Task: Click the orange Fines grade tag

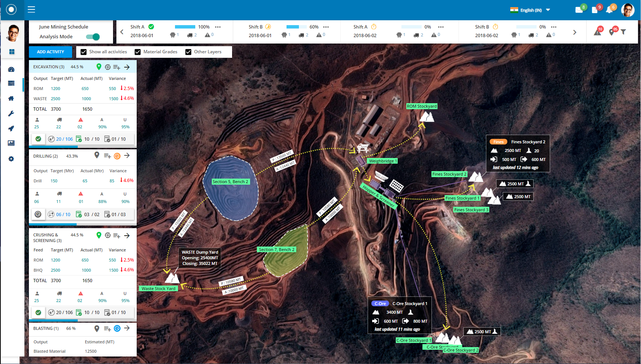Action: coord(498,142)
